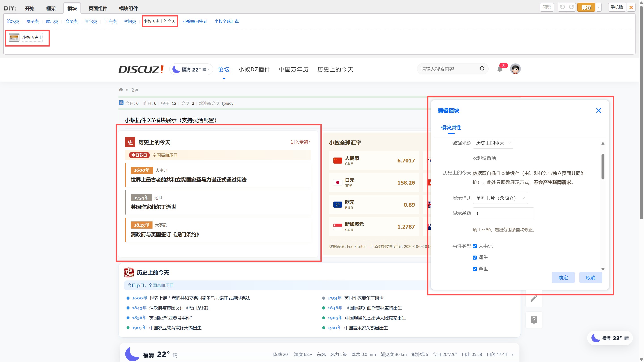
Task: Click the 手机版 button
Action: click(x=617, y=7)
